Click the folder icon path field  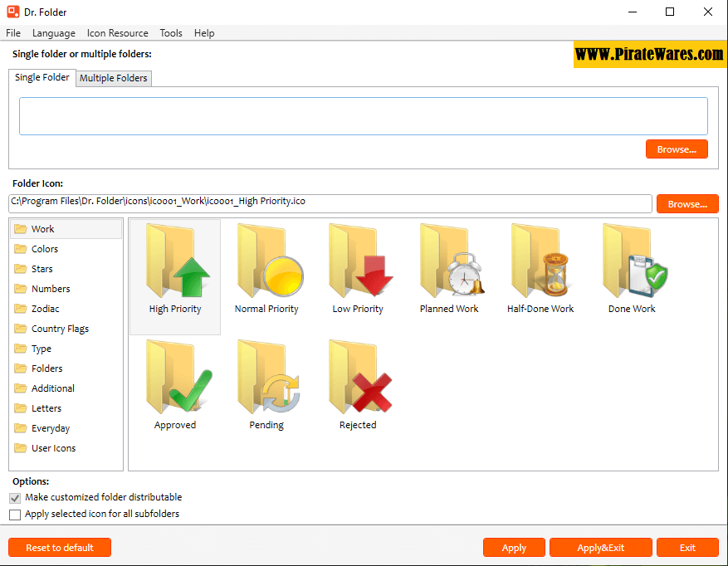(x=330, y=202)
